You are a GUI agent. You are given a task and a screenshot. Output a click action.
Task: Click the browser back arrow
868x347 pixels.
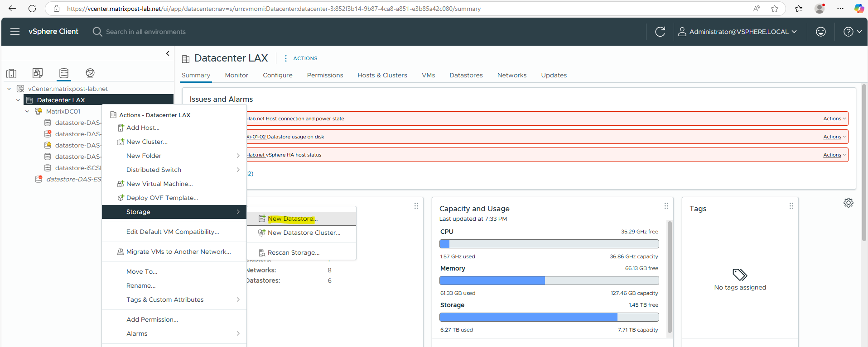click(12, 9)
